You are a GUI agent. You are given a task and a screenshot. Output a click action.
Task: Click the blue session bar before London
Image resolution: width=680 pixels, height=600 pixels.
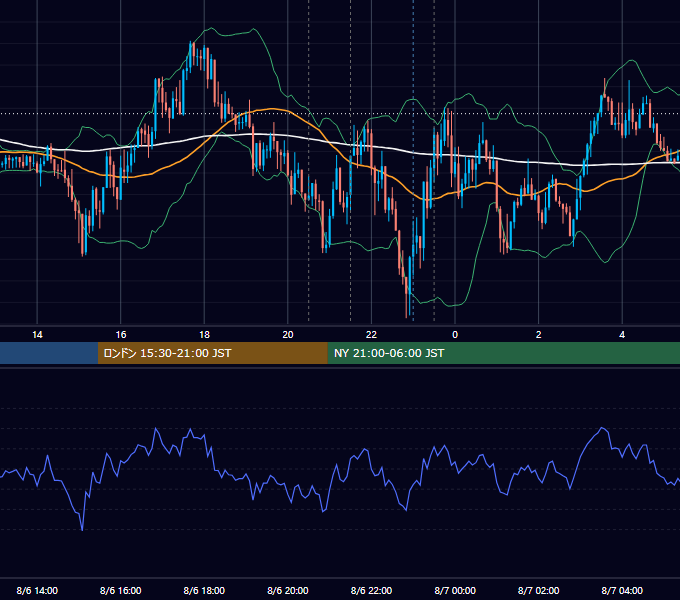[49, 353]
